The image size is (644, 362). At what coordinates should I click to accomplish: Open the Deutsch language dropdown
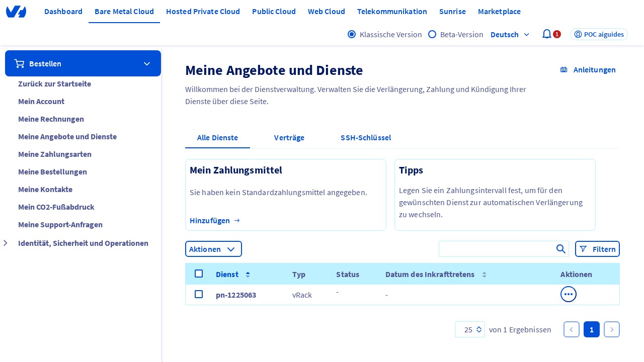click(x=510, y=34)
